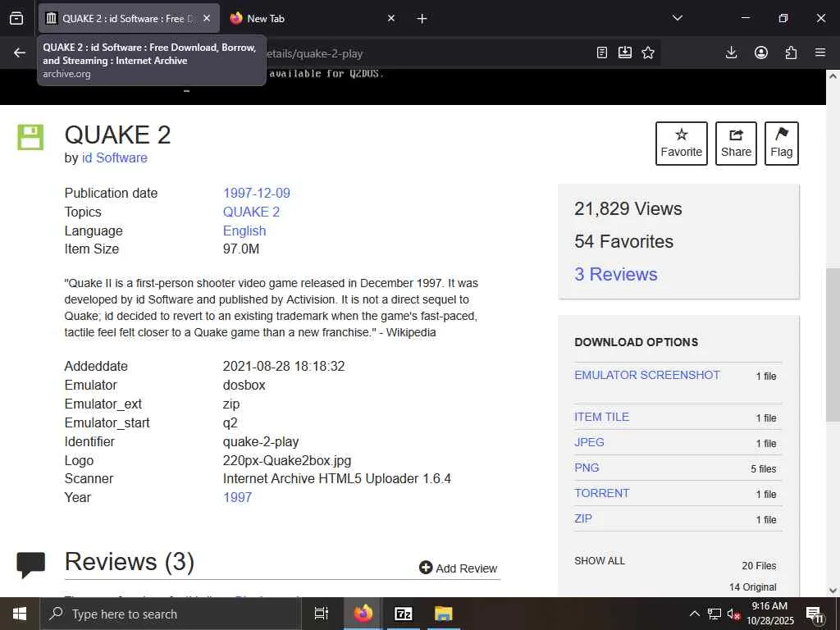Click SHOW ALL files

pyautogui.click(x=600, y=561)
